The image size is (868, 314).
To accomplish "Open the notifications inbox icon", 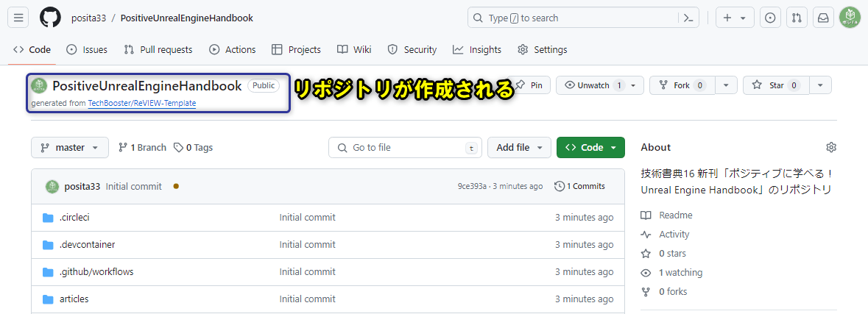I will pos(824,18).
